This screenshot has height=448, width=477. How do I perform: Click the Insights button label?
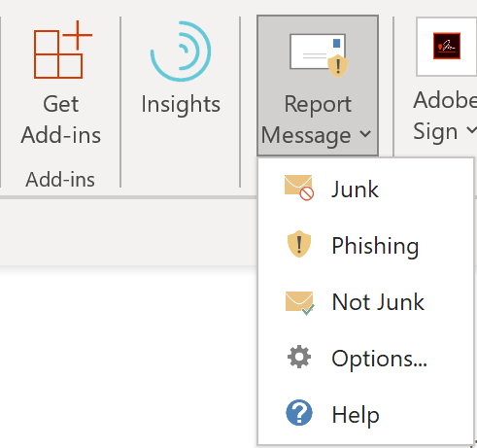click(181, 104)
